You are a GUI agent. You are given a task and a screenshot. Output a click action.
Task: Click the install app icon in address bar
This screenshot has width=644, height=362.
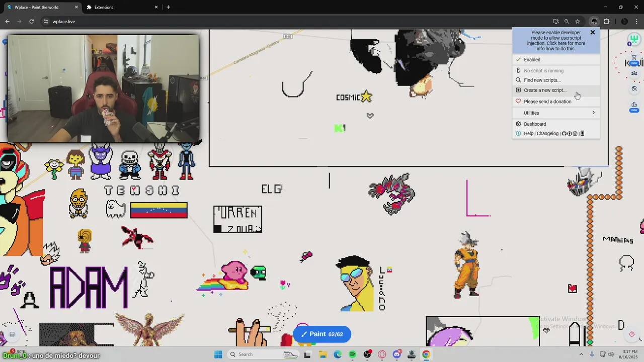point(556,22)
